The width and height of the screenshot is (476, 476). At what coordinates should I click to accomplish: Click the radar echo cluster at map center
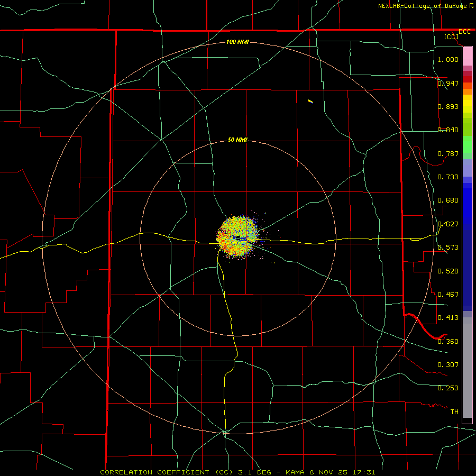238,237
